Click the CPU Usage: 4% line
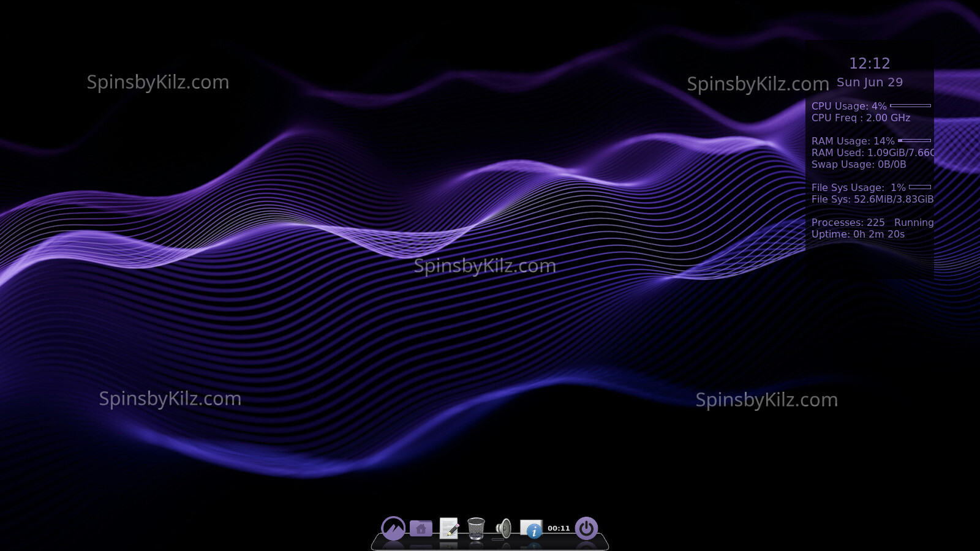980x551 pixels. click(x=849, y=106)
